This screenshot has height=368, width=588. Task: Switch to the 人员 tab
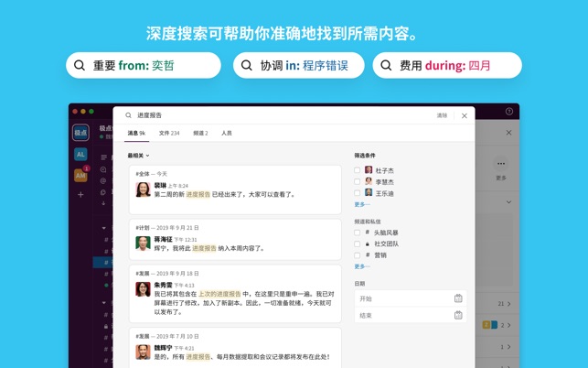tap(227, 133)
